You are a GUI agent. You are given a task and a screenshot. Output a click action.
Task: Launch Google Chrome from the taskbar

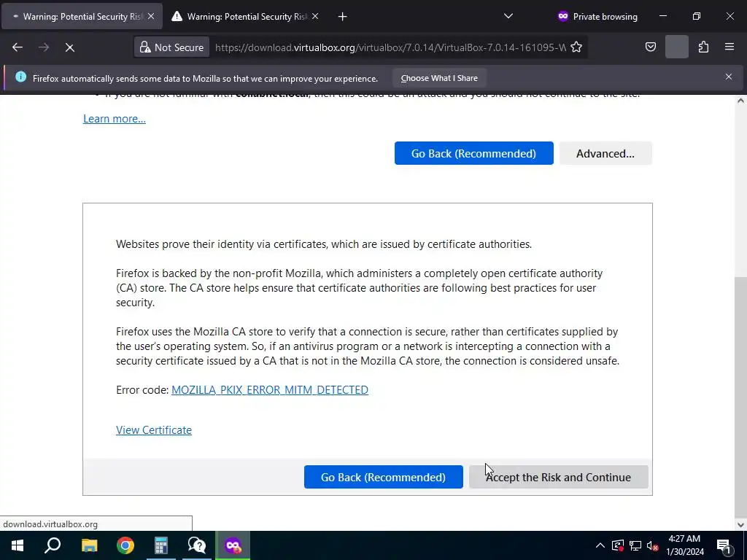click(x=125, y=545)
